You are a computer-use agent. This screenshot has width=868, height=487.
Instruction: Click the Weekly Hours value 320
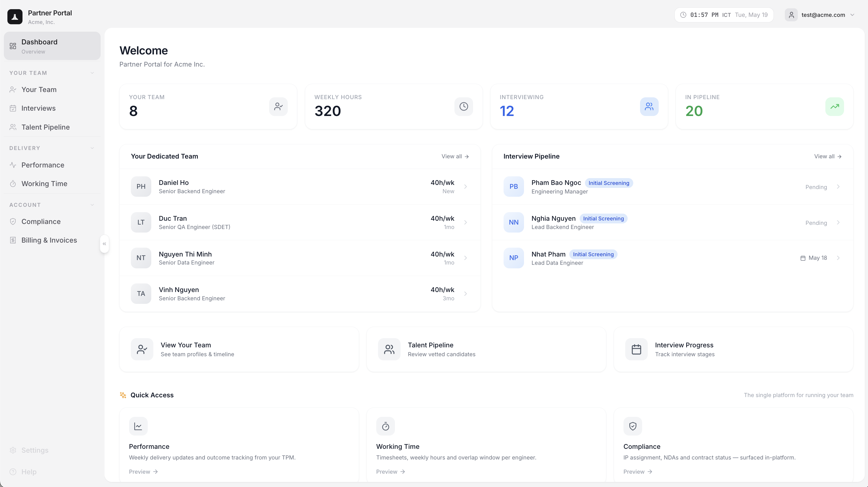pyautogui.click(x=327, y=111)
